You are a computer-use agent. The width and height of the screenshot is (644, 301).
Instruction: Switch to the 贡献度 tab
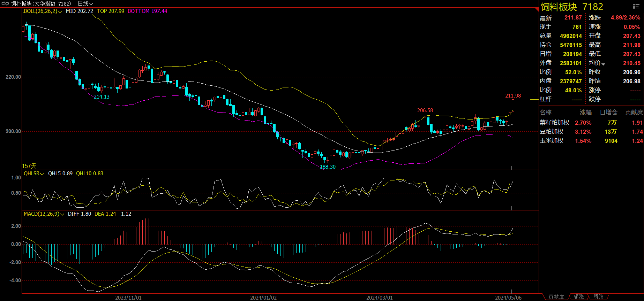556,296
